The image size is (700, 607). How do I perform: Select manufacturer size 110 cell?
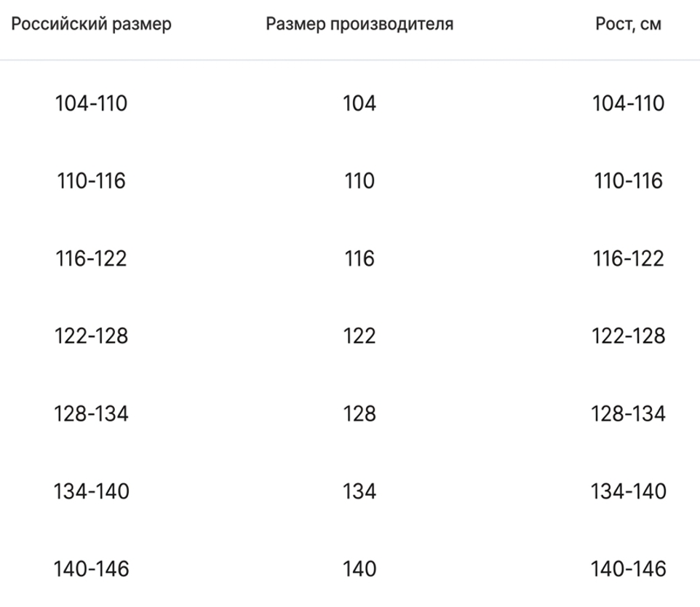click(x=359, y=181)
